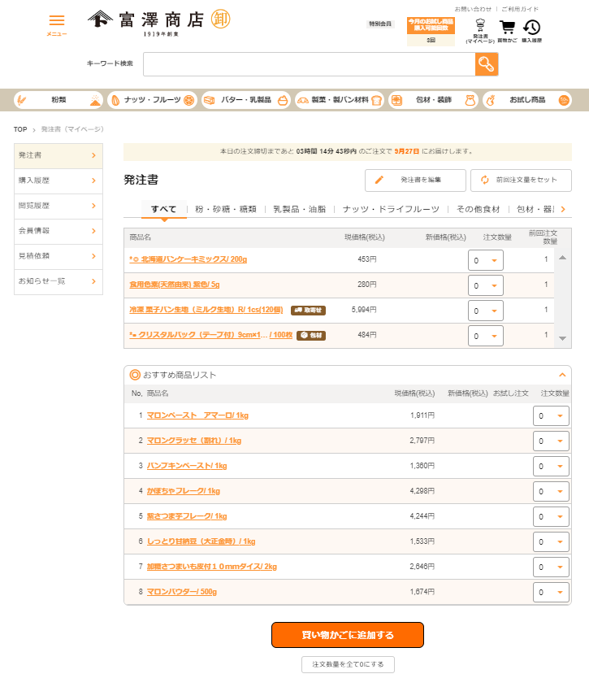This screenshot has width=589, height=700.
Task: Click the 前回注文量をセット button
Action: [x=522, y=180]
